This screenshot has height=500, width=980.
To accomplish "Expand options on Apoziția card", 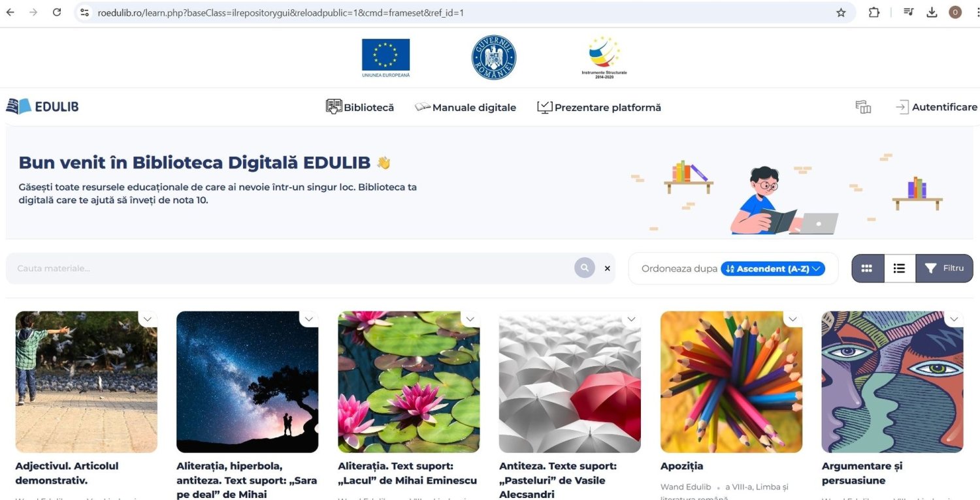I will coord(792,319).
